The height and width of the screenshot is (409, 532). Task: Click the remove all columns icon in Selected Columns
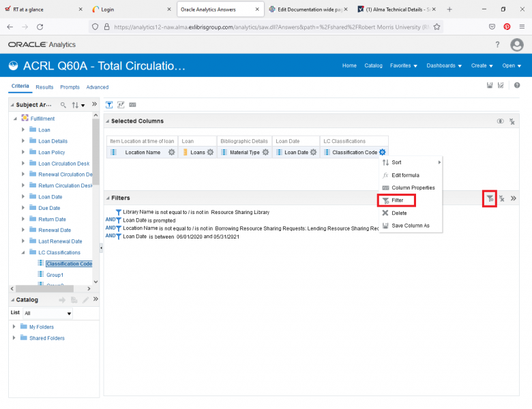click(x=512, y=121)
